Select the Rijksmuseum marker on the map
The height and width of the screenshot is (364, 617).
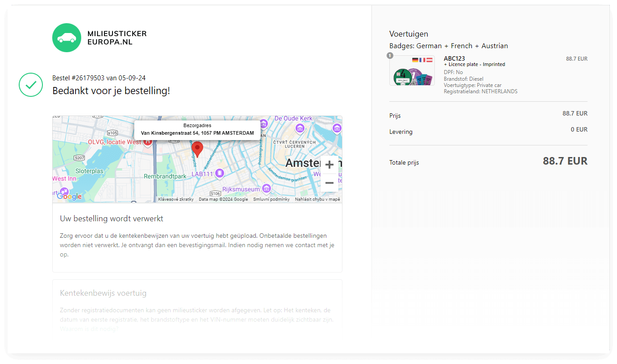tap(267, 189)
